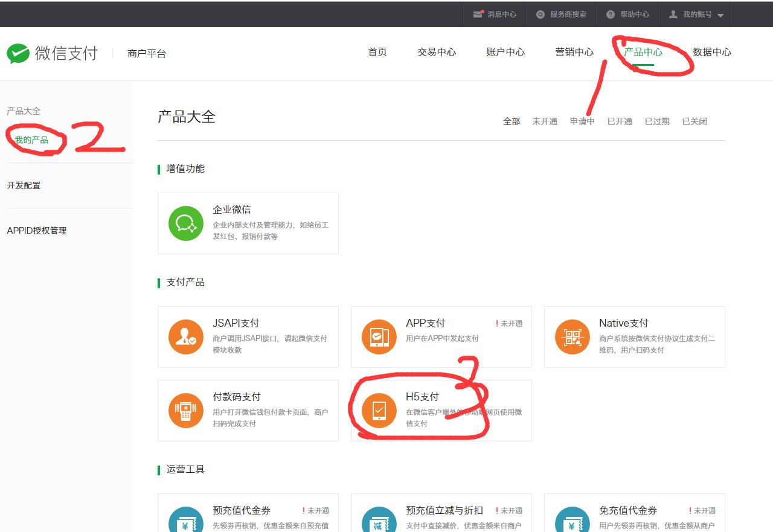Open the 企业微信 product title
This screenshot has height=532, width=773.
232,210
